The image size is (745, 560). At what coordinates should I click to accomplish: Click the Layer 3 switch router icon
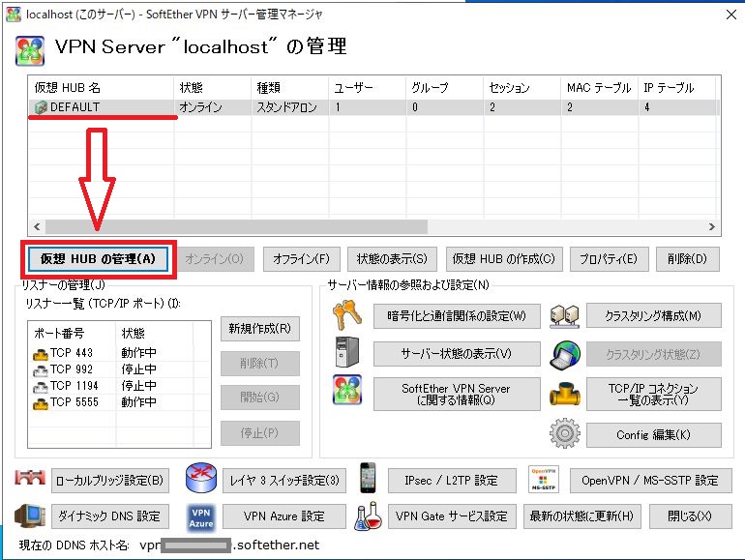pos(201,478)
